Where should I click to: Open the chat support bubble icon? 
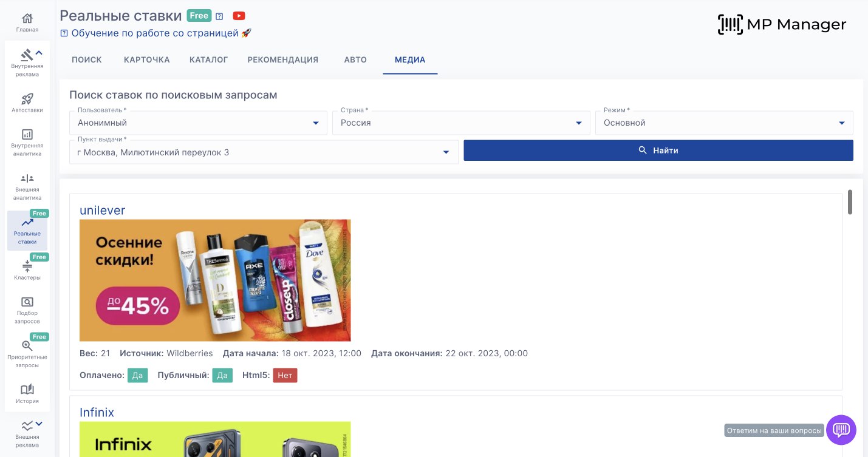coord(841,430)
